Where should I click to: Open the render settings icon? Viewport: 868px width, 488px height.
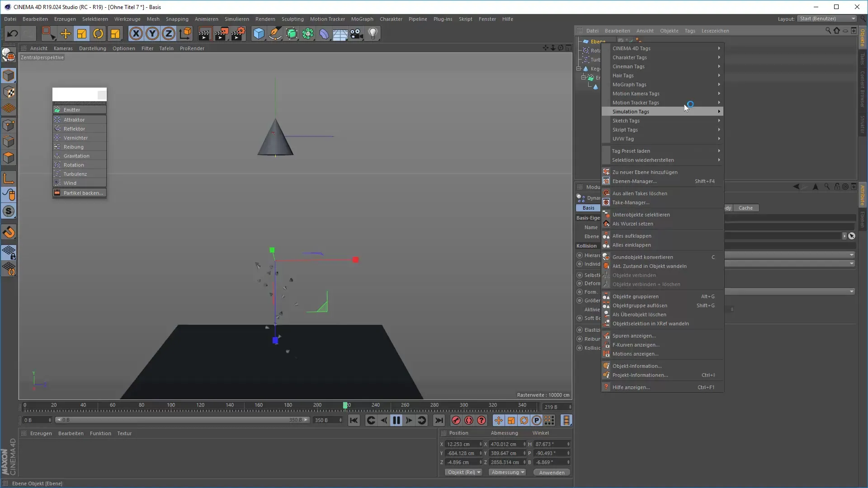(x=238, y=33)
